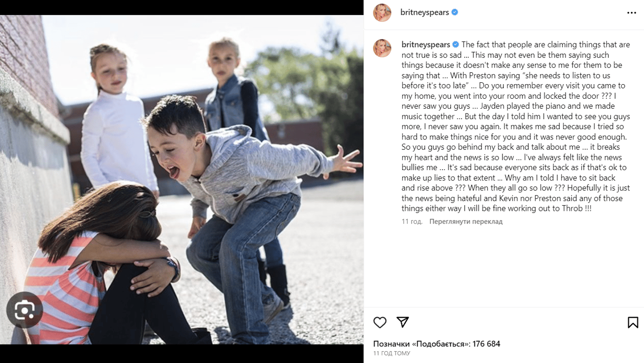This screenshot has height=363, width=644.
Task: Click "Переглянути переклад" to view translation
Action: click(466, 222)
